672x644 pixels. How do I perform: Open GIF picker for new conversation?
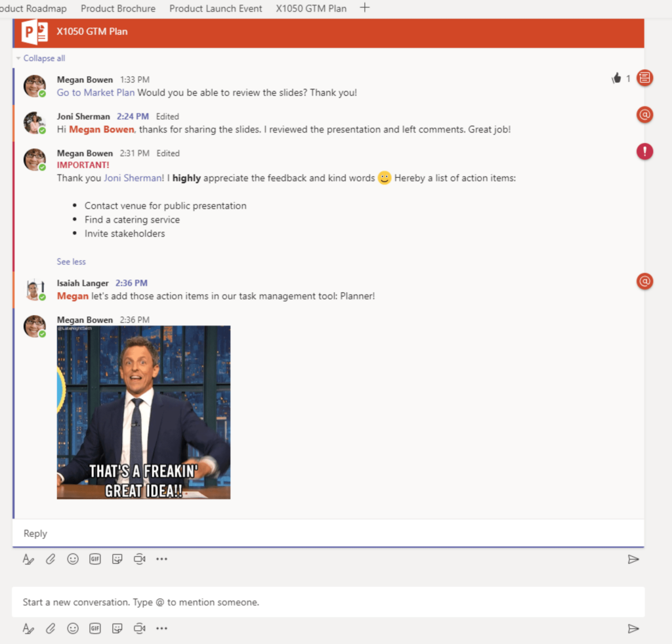[x=95, y=628]
